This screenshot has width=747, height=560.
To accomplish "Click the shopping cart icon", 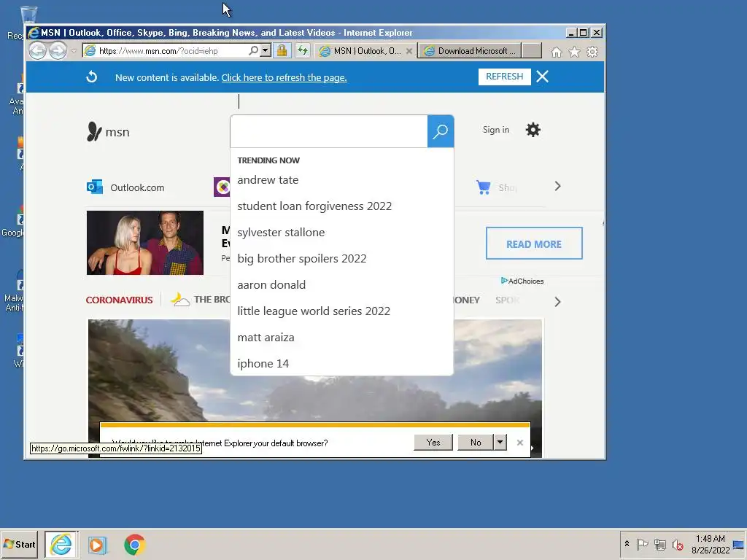I will 483,187.
